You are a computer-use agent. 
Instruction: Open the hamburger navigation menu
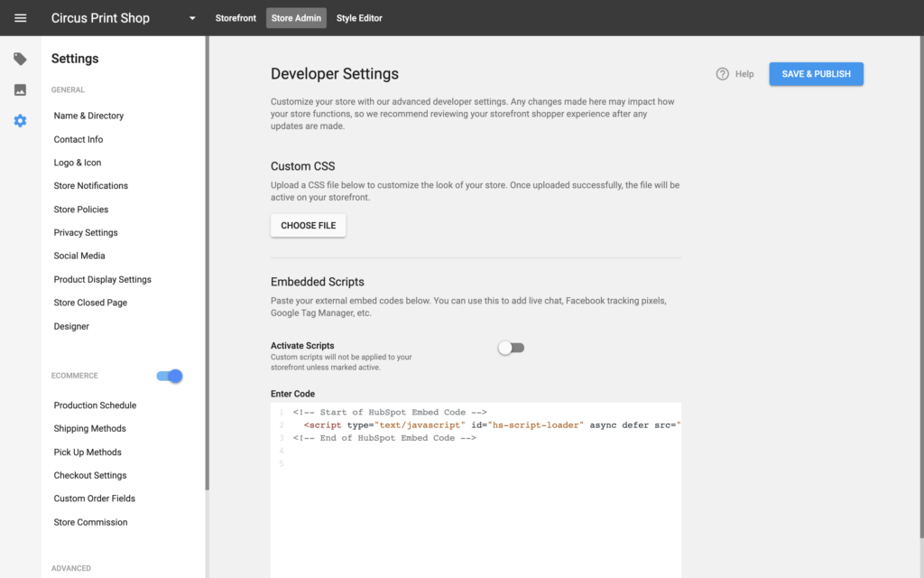pos(20,18)
